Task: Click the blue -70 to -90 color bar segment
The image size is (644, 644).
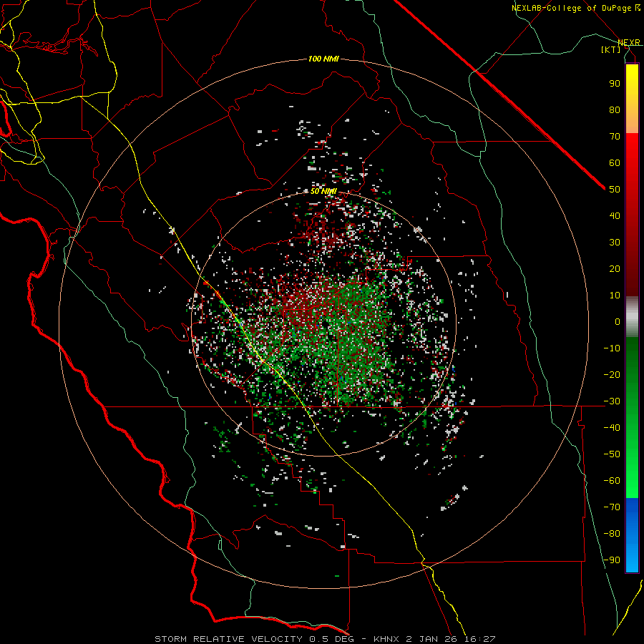Action: 632,535
